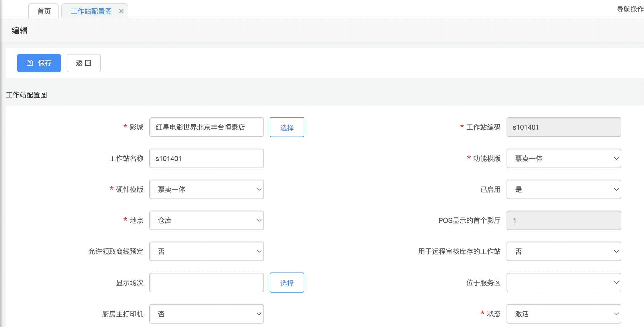Image resolution: width=644 pixels, height=327 pixels.
Task: Click the POS显示的首个影厅 field
Action: (564, 220)
